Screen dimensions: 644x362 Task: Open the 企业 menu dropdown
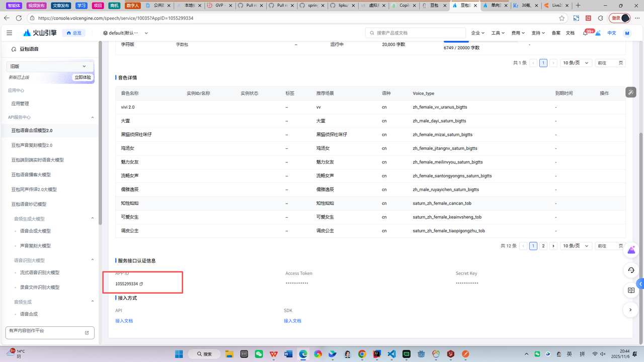tap(477, 33)
